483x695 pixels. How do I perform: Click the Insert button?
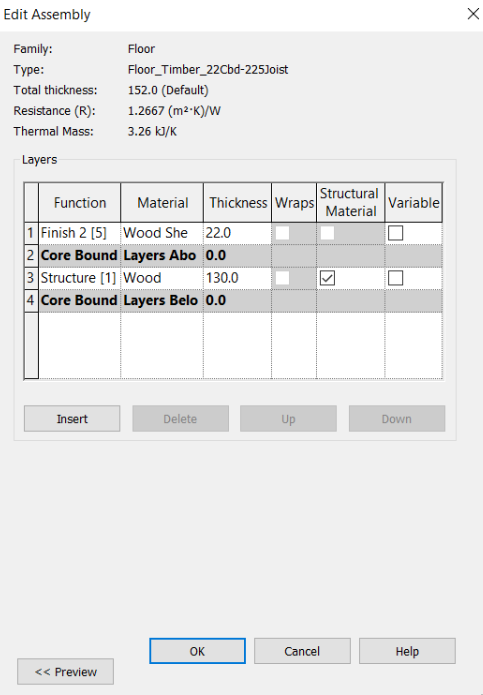tap(72, 418)
